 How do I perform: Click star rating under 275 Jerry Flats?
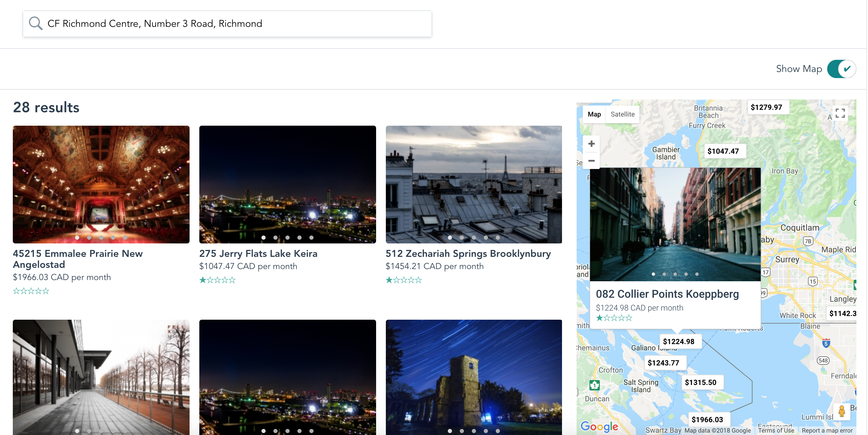point(217,280)
